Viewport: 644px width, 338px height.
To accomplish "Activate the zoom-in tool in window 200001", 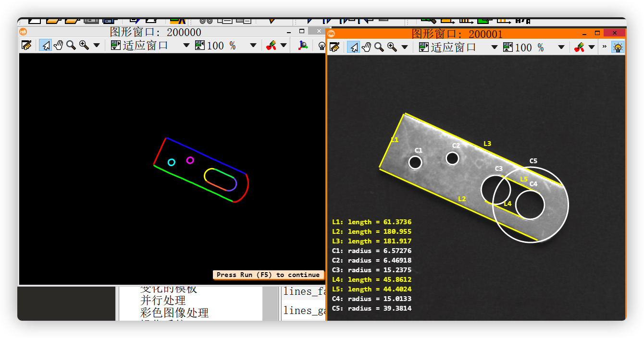I will coord(392,47).
